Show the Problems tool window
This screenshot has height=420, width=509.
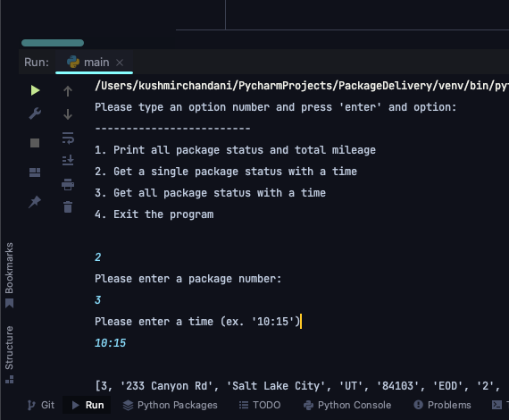tap(442, 405)
